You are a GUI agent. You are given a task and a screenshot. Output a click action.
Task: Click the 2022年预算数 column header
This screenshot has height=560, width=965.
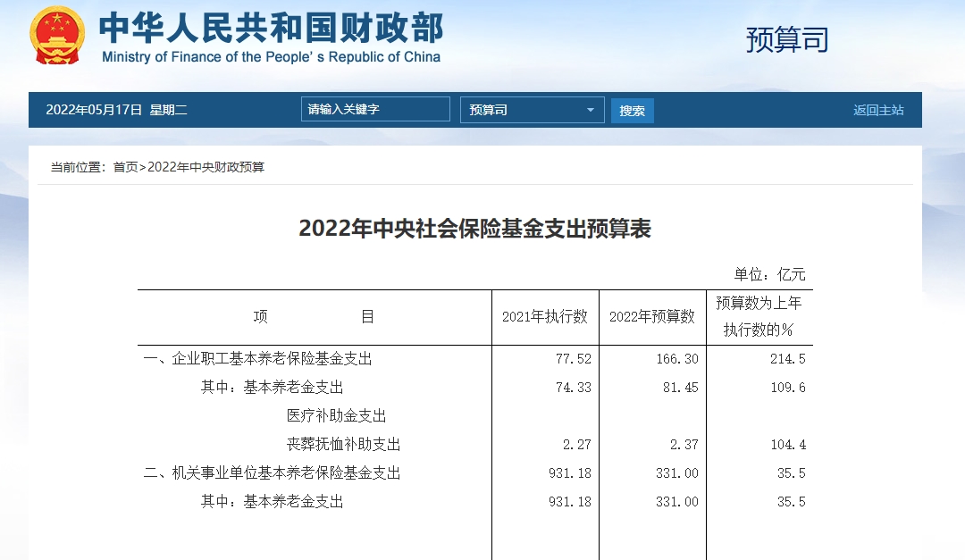[x=653, y=316]
